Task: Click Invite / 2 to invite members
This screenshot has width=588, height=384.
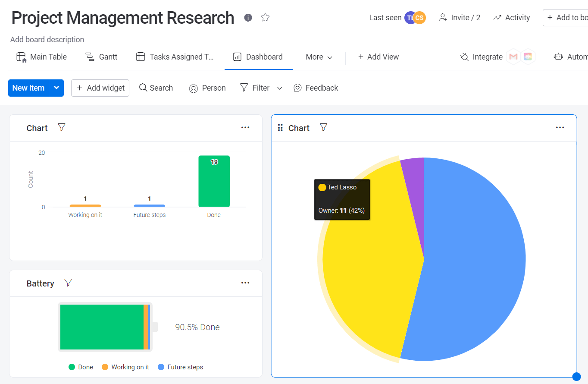Action: [460, 17]
